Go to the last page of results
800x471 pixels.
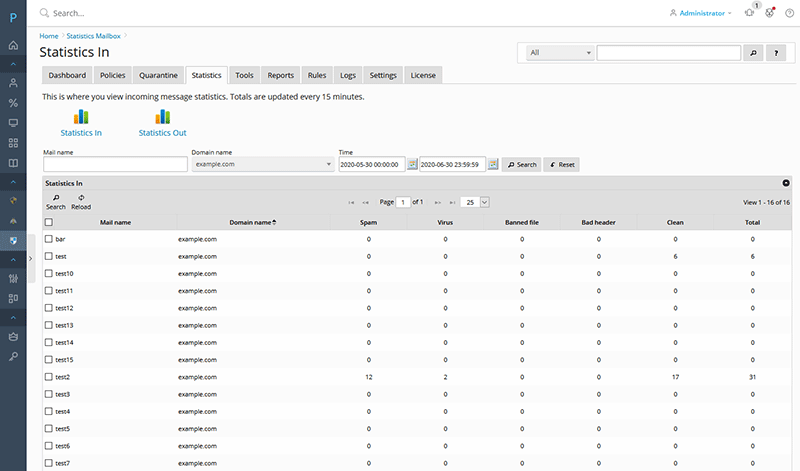(452, 203)
